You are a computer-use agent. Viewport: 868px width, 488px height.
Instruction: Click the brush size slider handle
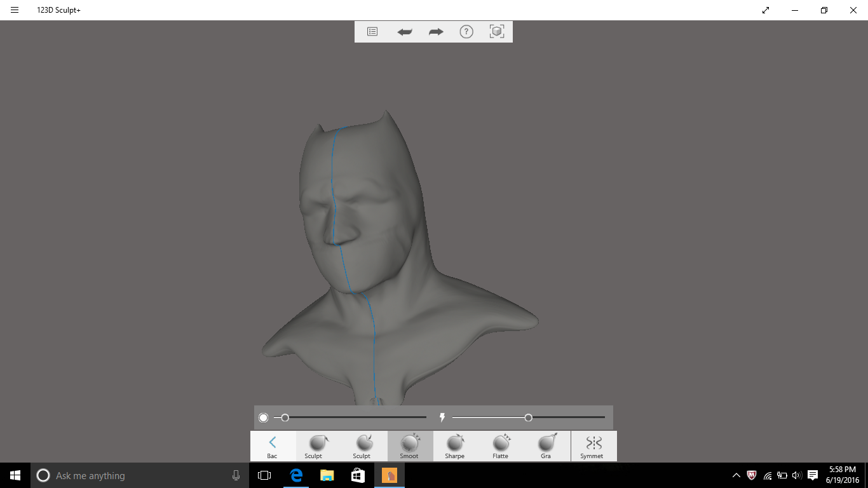(285, 417)
